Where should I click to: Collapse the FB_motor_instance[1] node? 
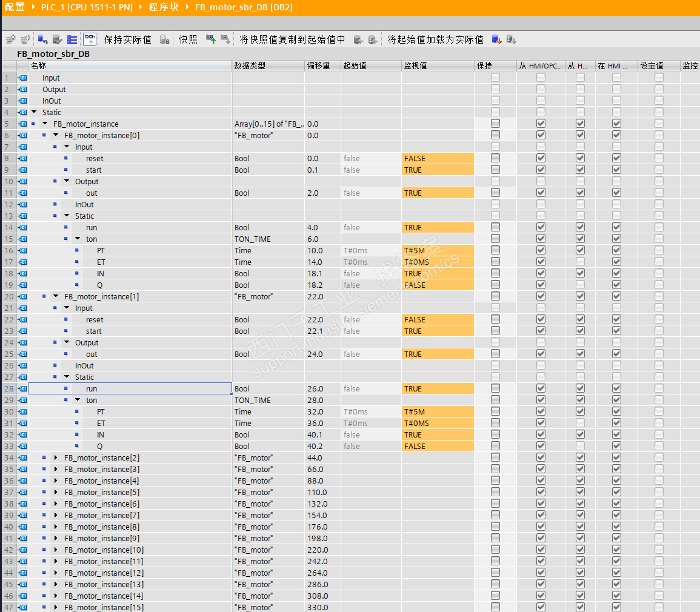click(56, 297)
